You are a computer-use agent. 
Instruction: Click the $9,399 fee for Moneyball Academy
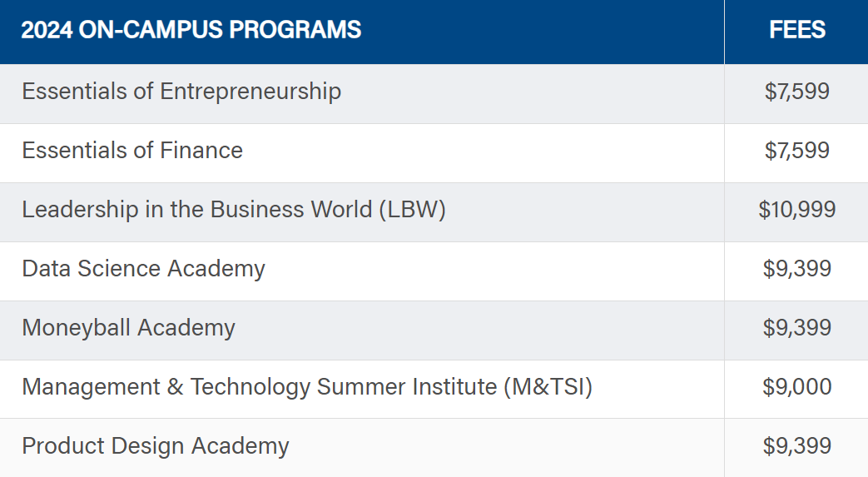pyautogui.click(x=797, y=328)
